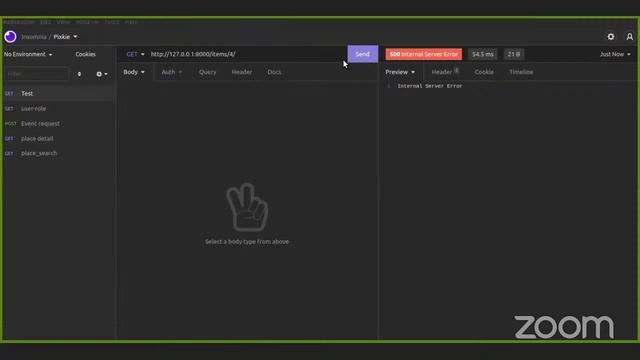This screenshot has height=360, width=640.
Task: Open the Auth type dropdown
Action: pyautogui.click(x=171, y=72)
